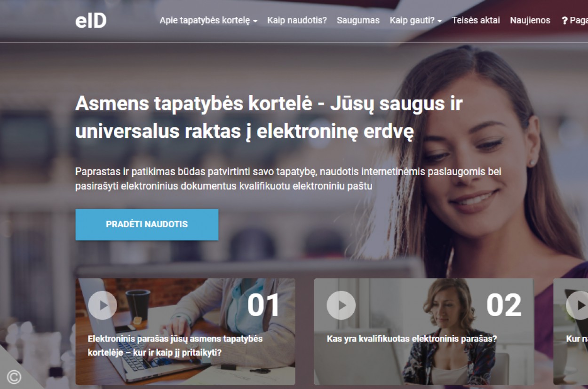Click the Pradėti naudotis button

pyautogui.click(x=147, y=224)
